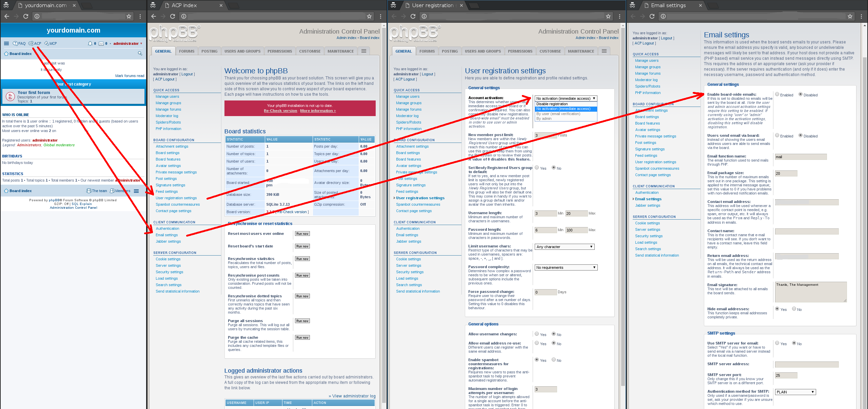The width and height of the screenshot is (868, 409).
Task: Select Yes for Allow username changes
Action: 537,334
